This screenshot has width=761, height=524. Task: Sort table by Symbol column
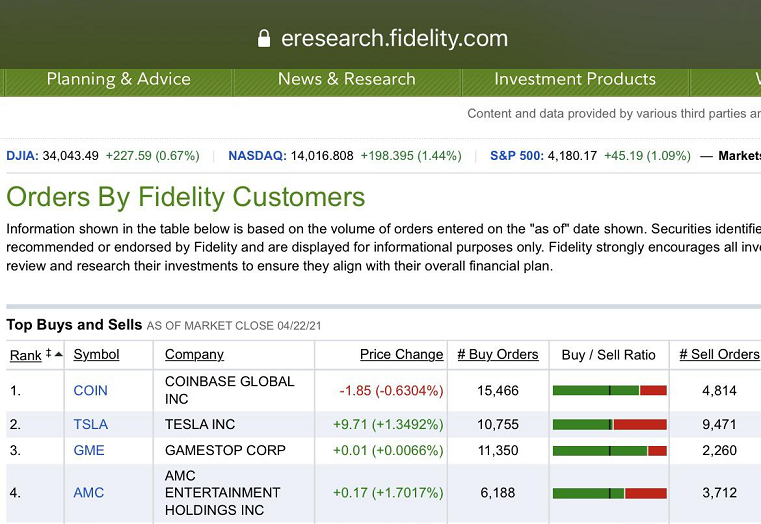point(96,355)
